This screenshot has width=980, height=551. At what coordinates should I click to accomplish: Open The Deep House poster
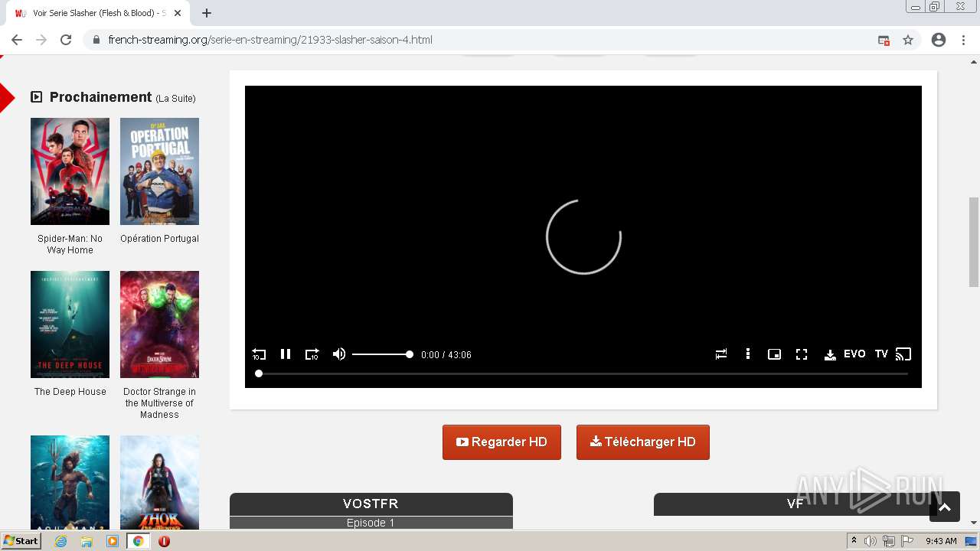coord(70,324)
